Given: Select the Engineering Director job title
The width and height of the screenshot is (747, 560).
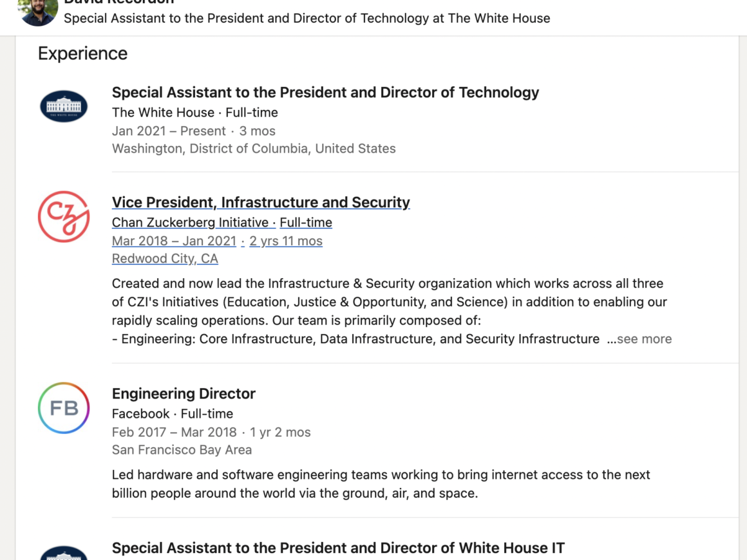Looking at the screenshot, I should 184,394.
